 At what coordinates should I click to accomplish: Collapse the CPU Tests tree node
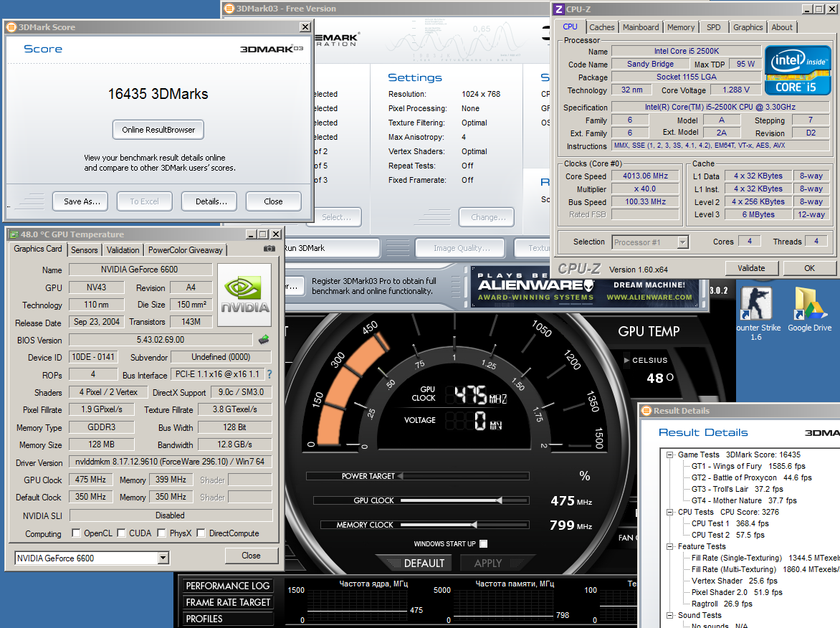pos(669,512)
